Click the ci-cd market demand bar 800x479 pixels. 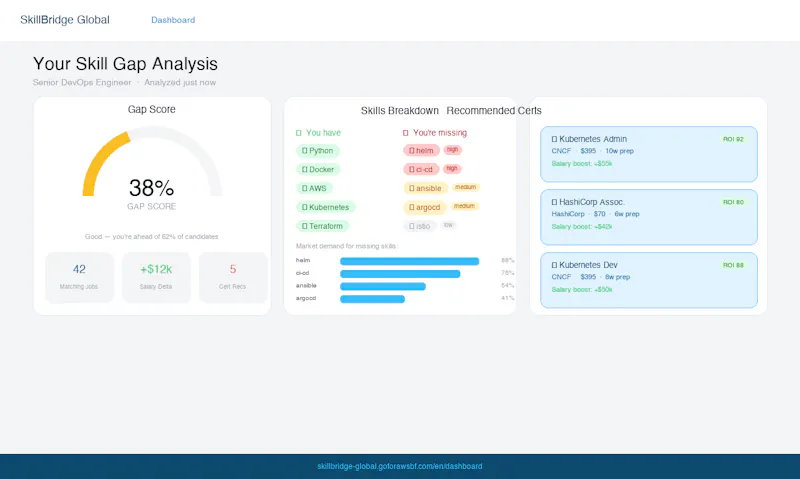tap(400, 274)
